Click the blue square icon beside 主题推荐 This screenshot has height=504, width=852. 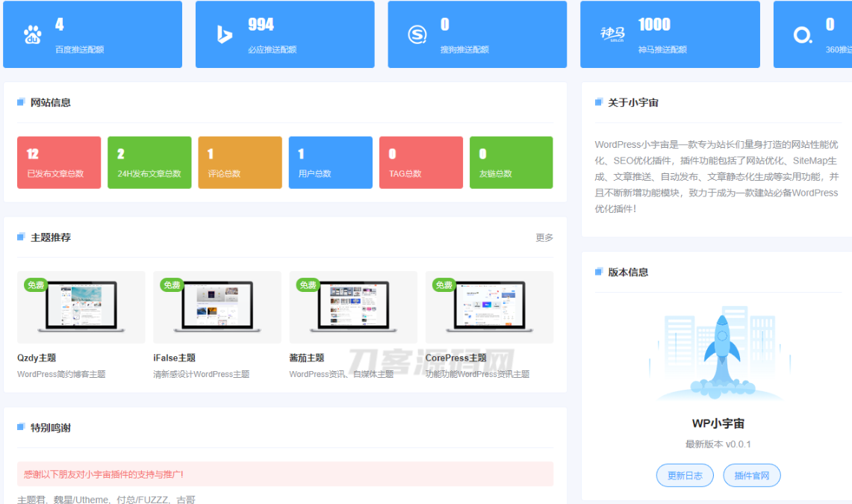(x=21, y=237)
